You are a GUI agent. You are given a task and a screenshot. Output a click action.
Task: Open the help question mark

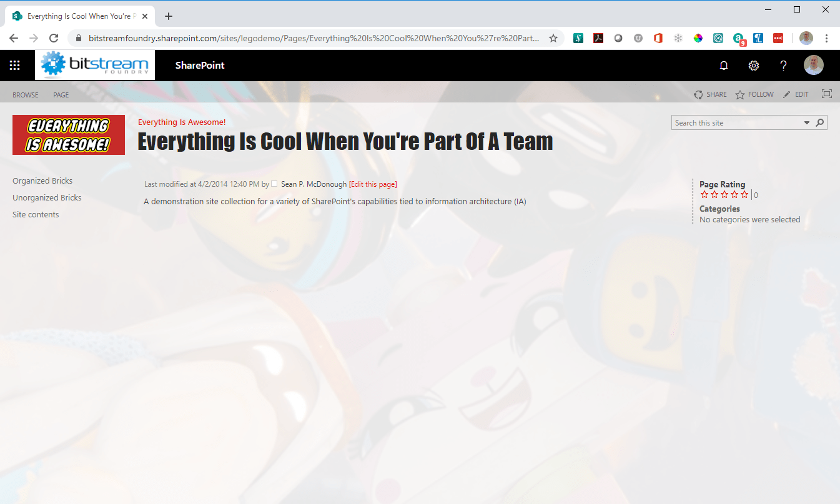tap(783, 66)
